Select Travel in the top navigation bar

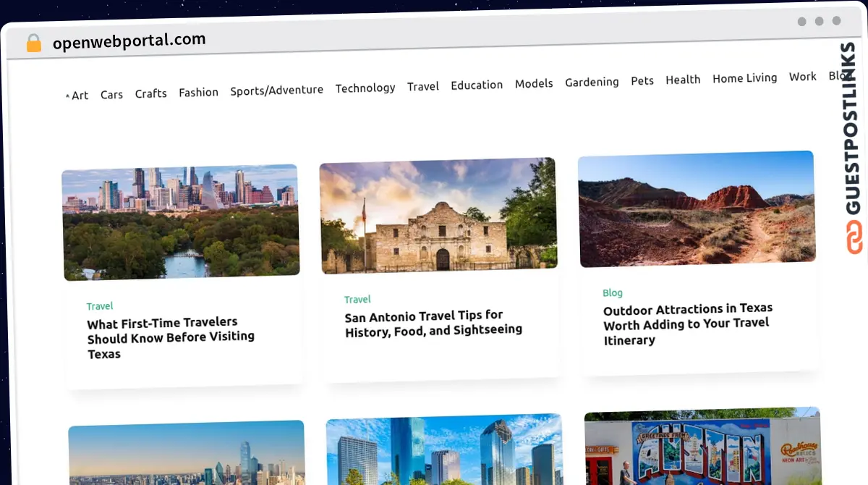coord(423,86)
